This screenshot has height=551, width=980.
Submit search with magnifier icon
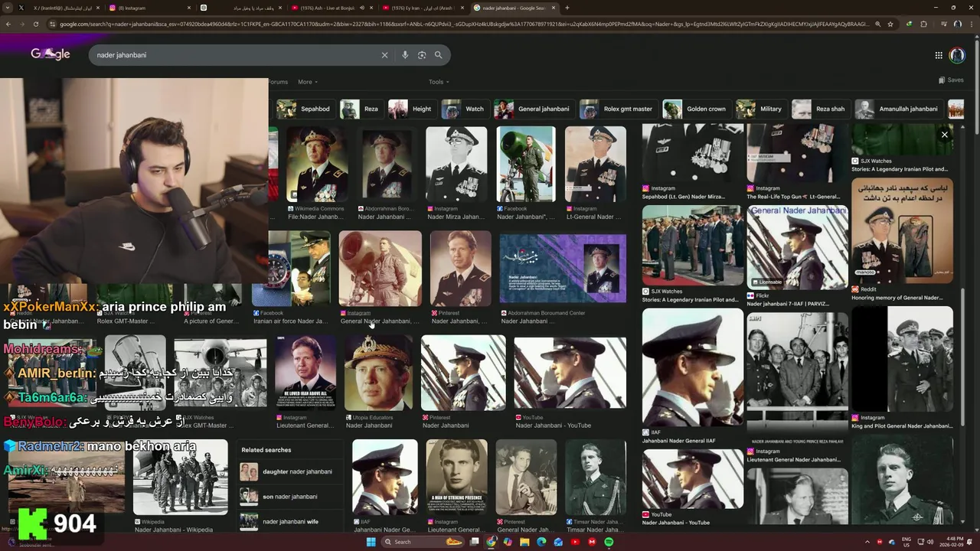click(439, 55)
